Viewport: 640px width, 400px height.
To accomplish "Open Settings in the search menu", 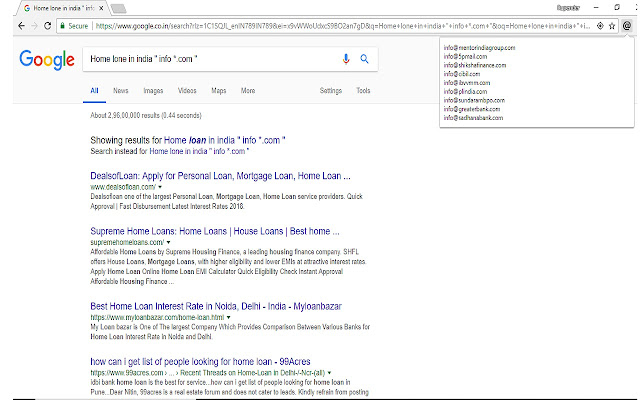I will 330,91.
